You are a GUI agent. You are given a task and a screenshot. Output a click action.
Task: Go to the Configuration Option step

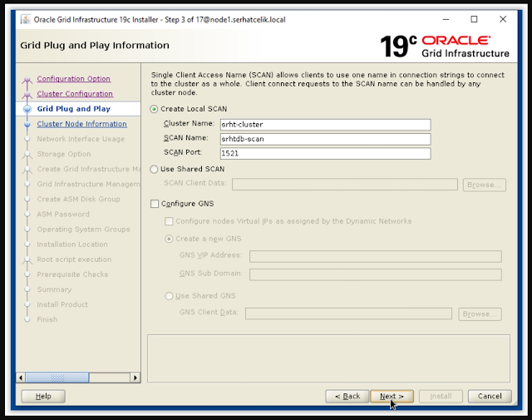coord(74,79)
